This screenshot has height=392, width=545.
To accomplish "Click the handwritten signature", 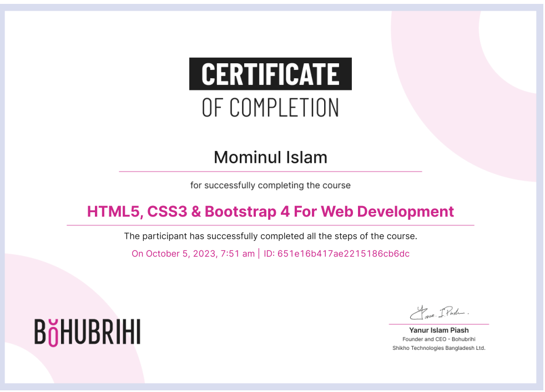I will pyautogui.click(x=439, y=313).
